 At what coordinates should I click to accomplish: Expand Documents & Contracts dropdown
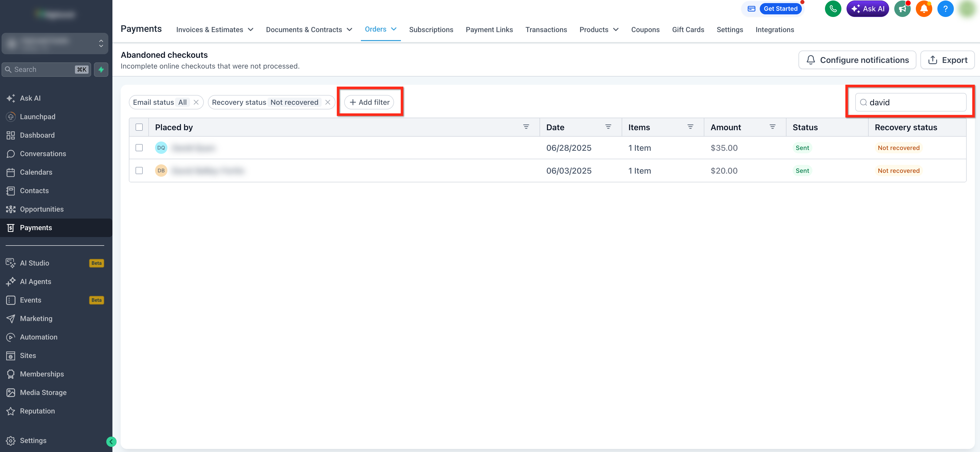(x=309, y=30)
